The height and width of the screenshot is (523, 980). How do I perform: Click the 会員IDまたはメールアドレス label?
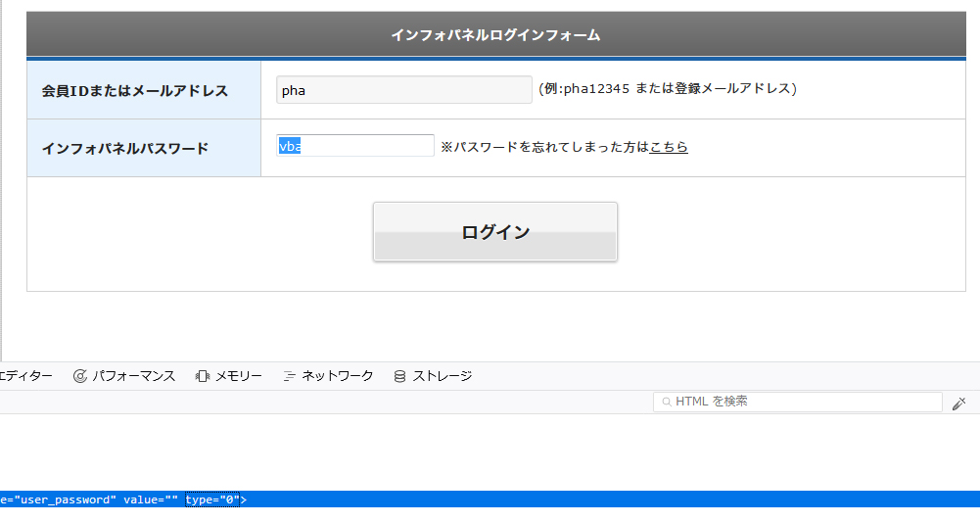pyautogui.click(x=134, y=91)
